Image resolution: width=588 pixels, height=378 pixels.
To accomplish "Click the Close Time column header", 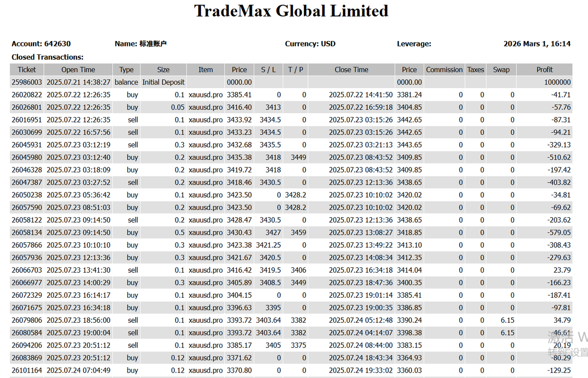I will [351, 70].
